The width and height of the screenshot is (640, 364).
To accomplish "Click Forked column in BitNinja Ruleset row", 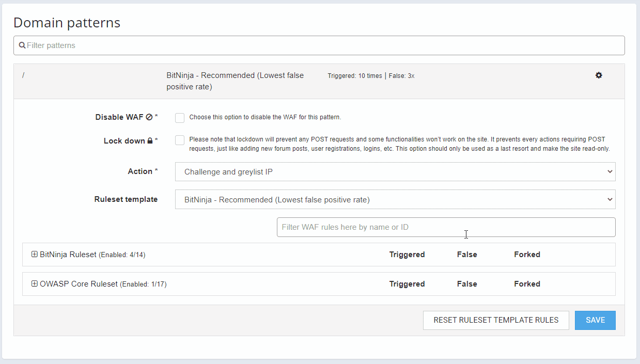I will point(527,255).
